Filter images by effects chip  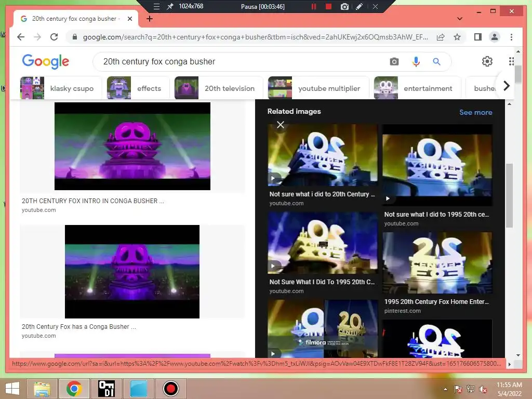138,88
